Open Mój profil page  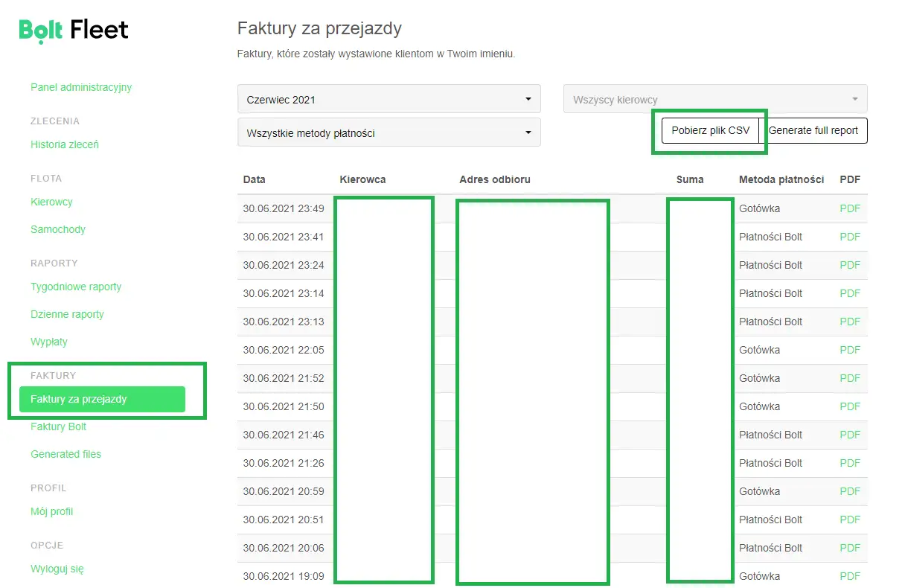pyautogui.click(x=52, y=511)
